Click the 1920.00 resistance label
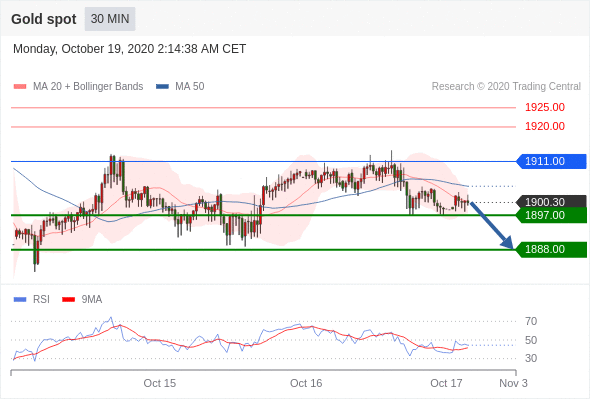Viewport: 590px width, 400px height. (545, 126)
